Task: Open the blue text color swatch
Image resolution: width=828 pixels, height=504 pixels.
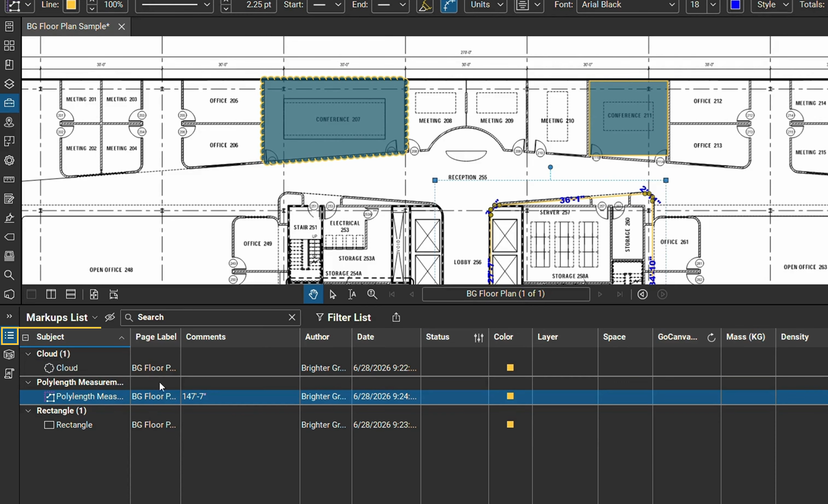Action: coord(735,5)
